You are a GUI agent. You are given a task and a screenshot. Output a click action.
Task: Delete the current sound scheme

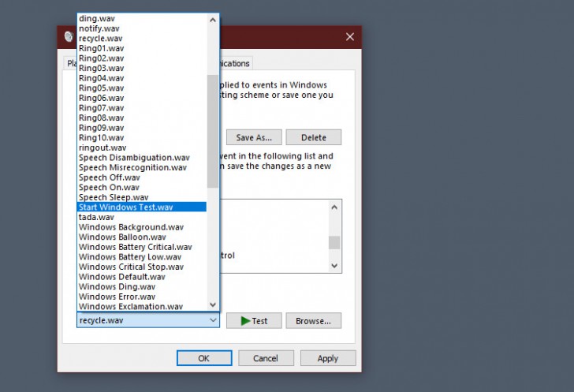[313, 137]
